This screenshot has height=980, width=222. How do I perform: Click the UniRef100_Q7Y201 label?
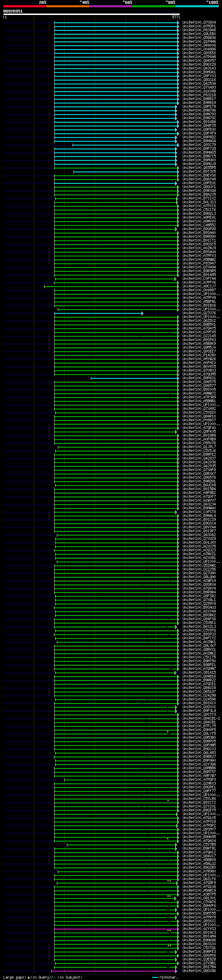[199, 807]
